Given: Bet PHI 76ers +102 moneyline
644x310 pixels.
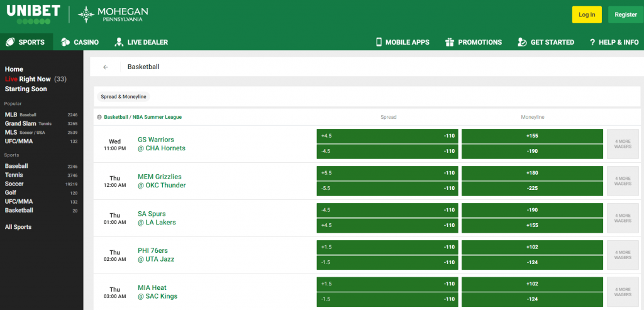Looking at the screenshot, I should point(532,247).
